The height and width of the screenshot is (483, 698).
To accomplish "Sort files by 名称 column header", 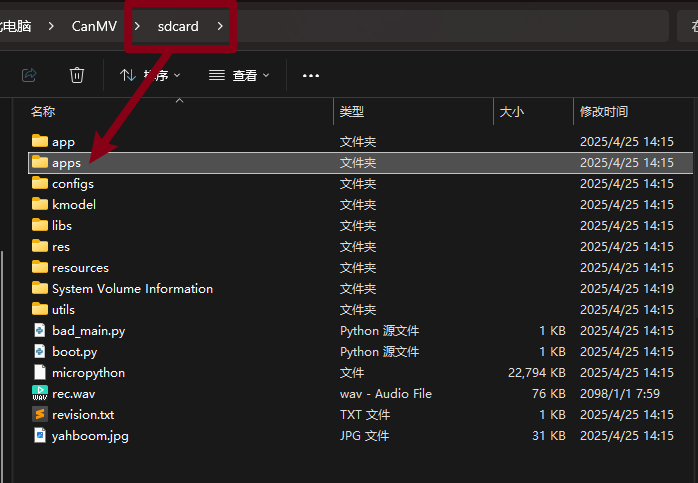I will coord(43,112).
